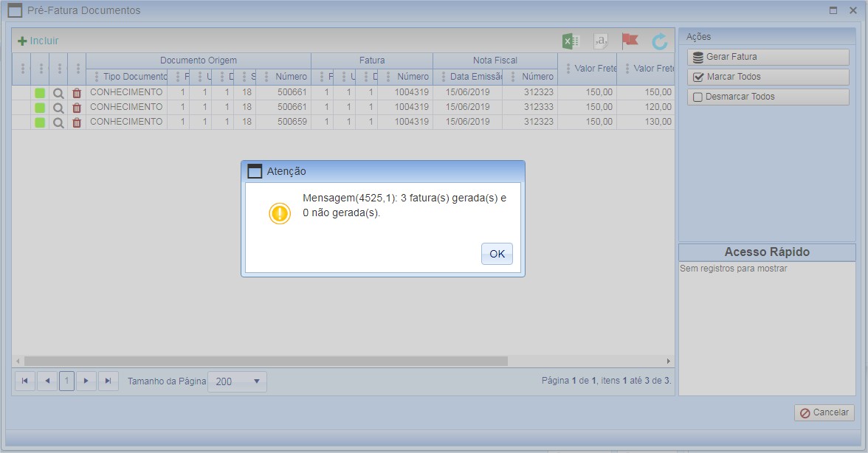Click the Cancelar button
This screenshot has width=868, height=453.
[824, 413]
